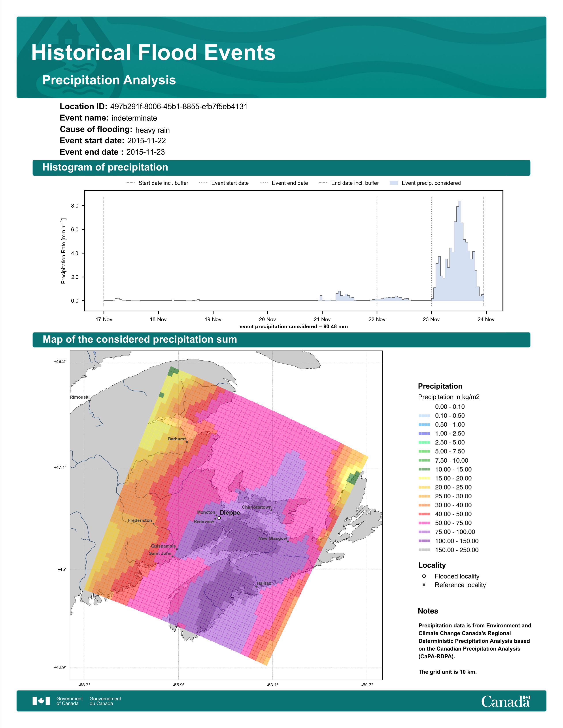Click the Precipitation Rate y-axis label

63,251
